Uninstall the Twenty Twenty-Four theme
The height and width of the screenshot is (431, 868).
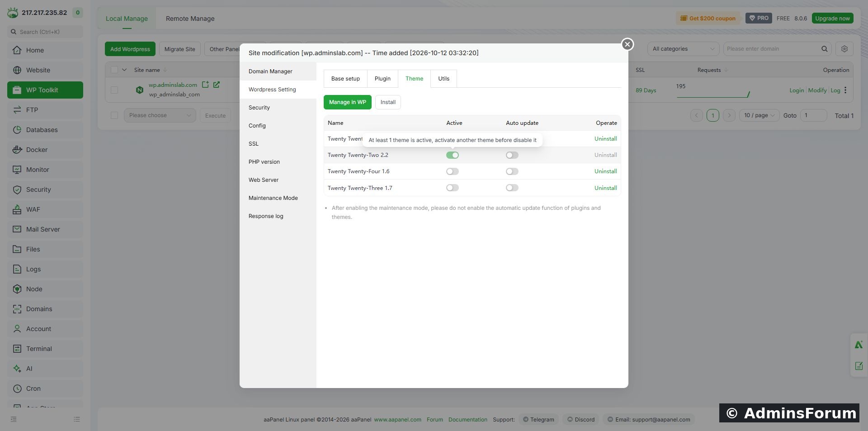point(605,171)
